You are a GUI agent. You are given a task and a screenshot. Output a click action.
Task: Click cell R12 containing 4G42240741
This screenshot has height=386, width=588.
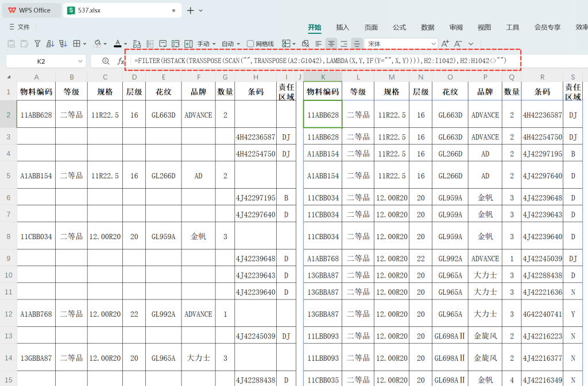[542, 314]
